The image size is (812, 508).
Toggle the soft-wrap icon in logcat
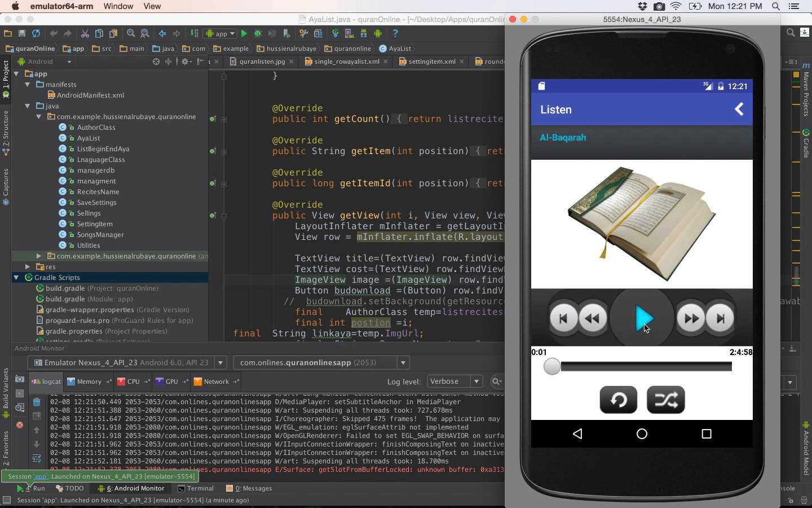tap(37, 458)
